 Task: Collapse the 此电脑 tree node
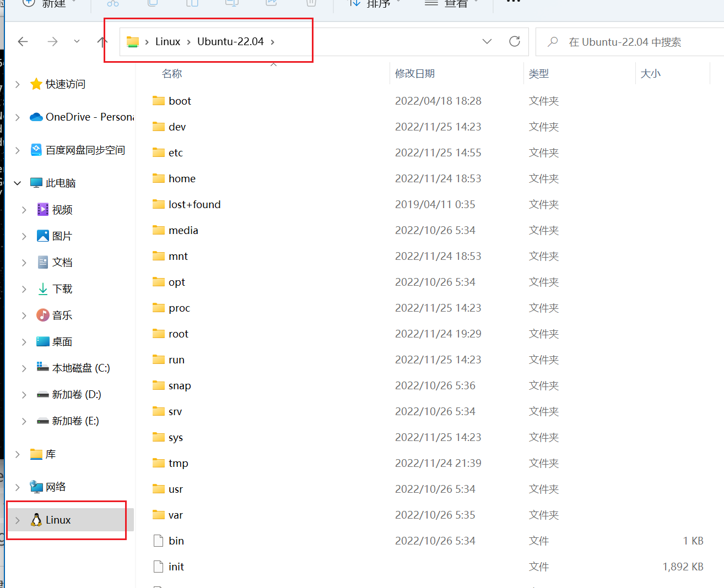[x=18, y=183]
